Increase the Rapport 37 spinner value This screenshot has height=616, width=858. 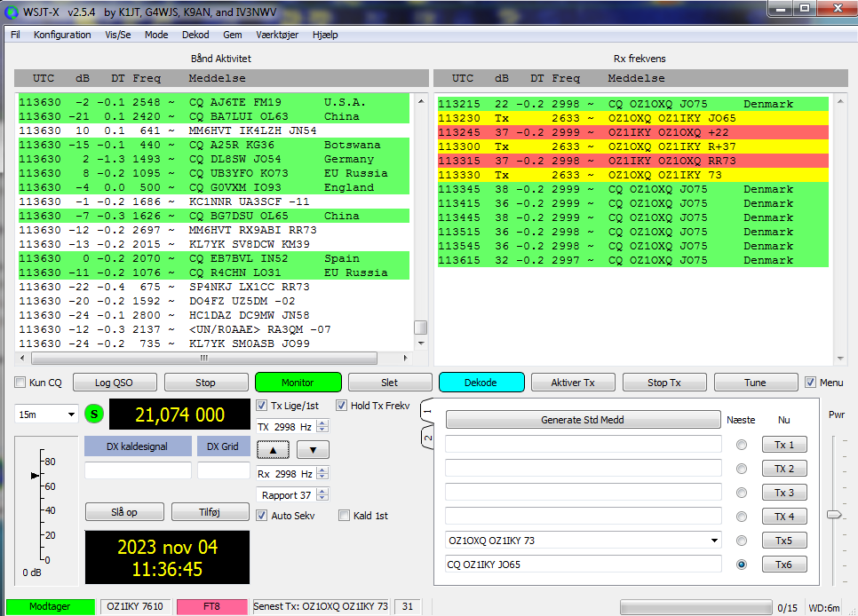[322, 492]
